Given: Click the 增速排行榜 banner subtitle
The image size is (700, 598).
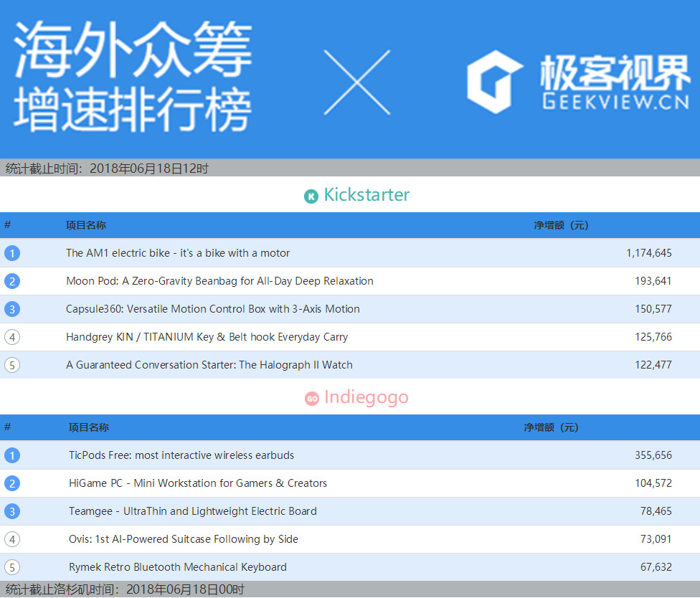Looking at the screenshot, I should point(133,109).
